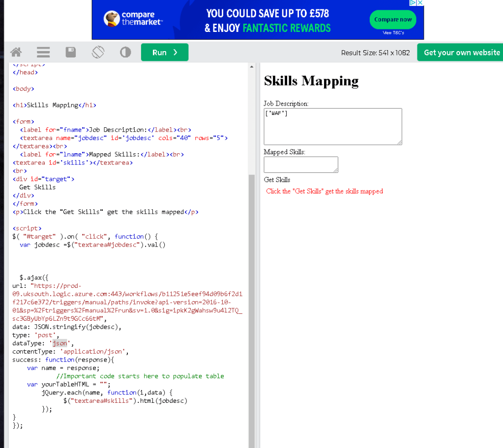503x448 pixels.
Task: Click the 'data: JSON.stringify(jobdesc),' line
Action: (x=67, y=327)
